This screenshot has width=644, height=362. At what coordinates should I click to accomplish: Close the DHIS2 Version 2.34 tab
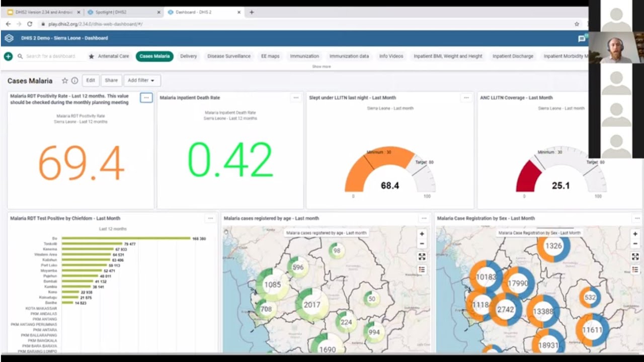pyautogui.click(x=78, y=12)
